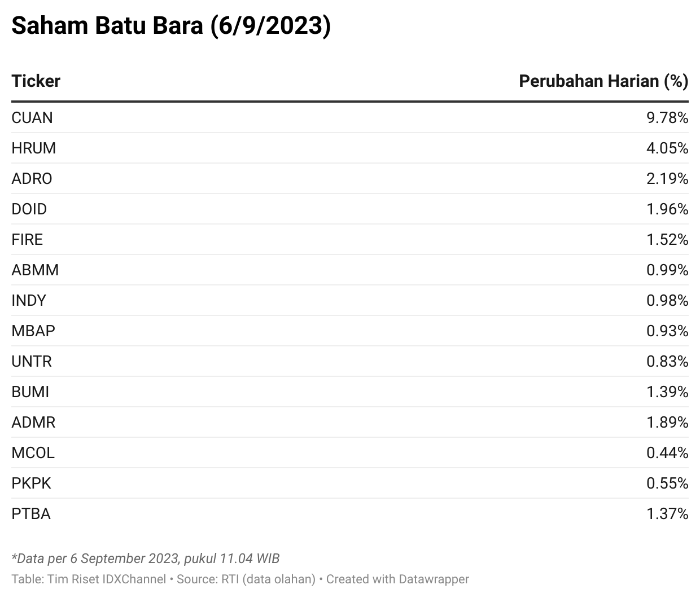
Task: Select the MBAP ticker cell
Action: coord(33,331)
